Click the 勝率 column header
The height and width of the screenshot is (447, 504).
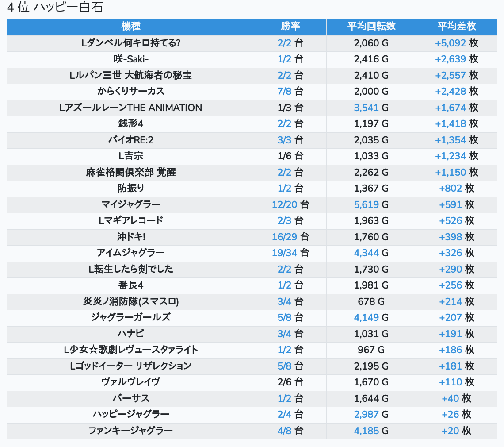pyautogui.click(x=290, y=27)
